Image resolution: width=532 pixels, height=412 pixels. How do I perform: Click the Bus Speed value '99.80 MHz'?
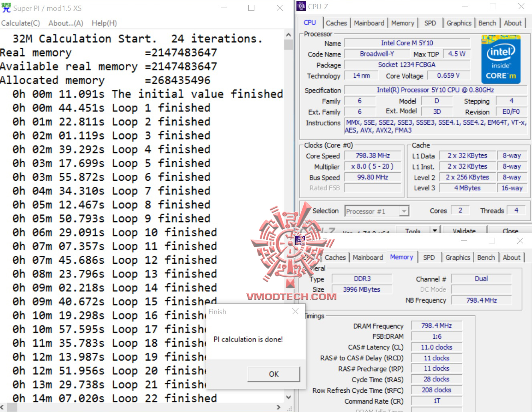click(x=373, y=177)
